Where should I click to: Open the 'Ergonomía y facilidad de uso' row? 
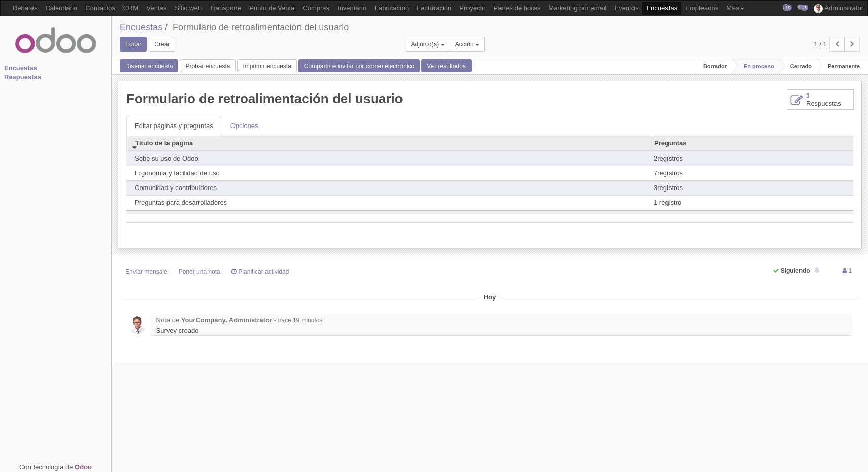point(490,173)
